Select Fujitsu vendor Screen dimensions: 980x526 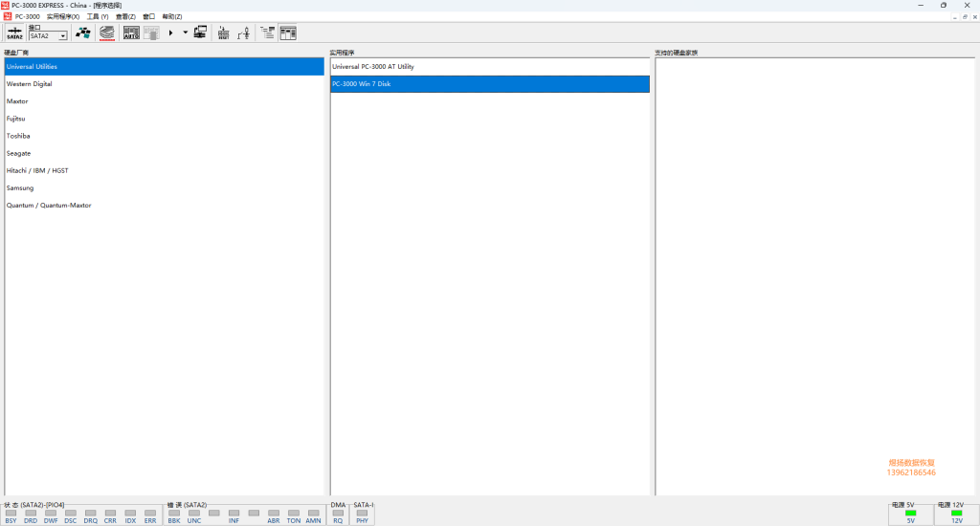[165, 119]
